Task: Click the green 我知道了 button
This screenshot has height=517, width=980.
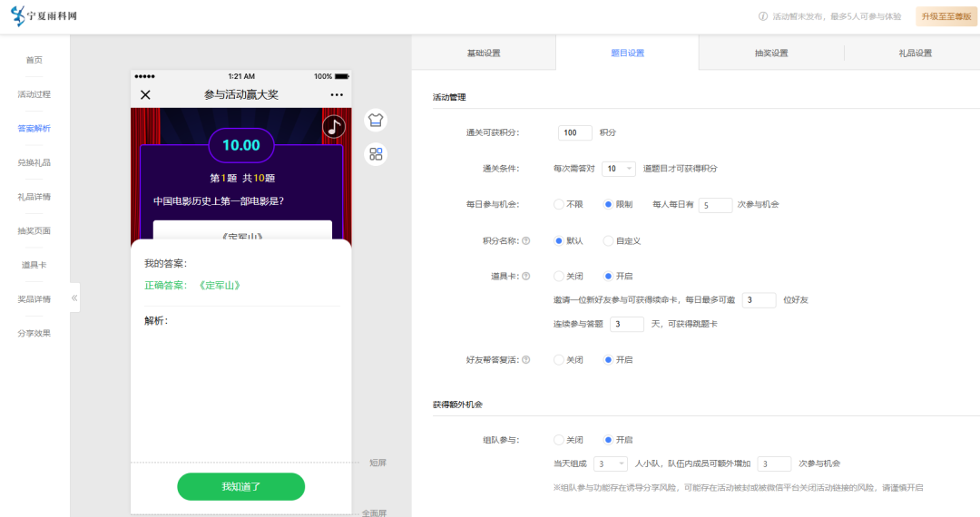Action: (x=241, y=486)
